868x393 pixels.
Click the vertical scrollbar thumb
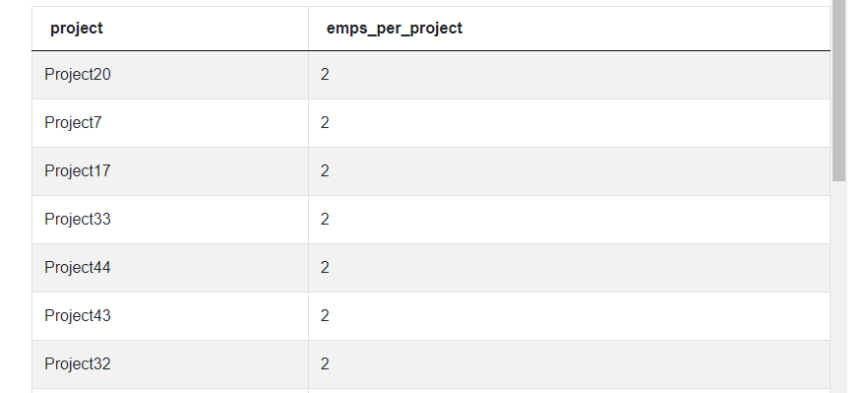point(838,91)
